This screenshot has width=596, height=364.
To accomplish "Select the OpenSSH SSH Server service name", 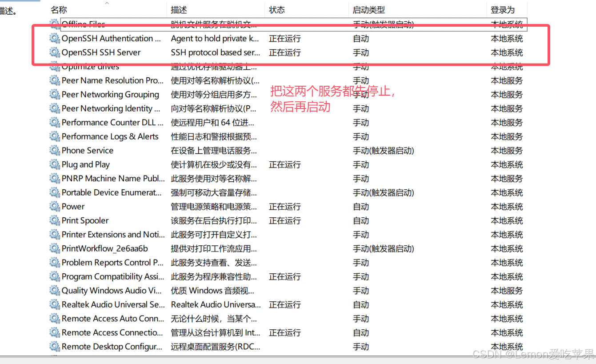I will pyautogui.click(x=101, y=52).
